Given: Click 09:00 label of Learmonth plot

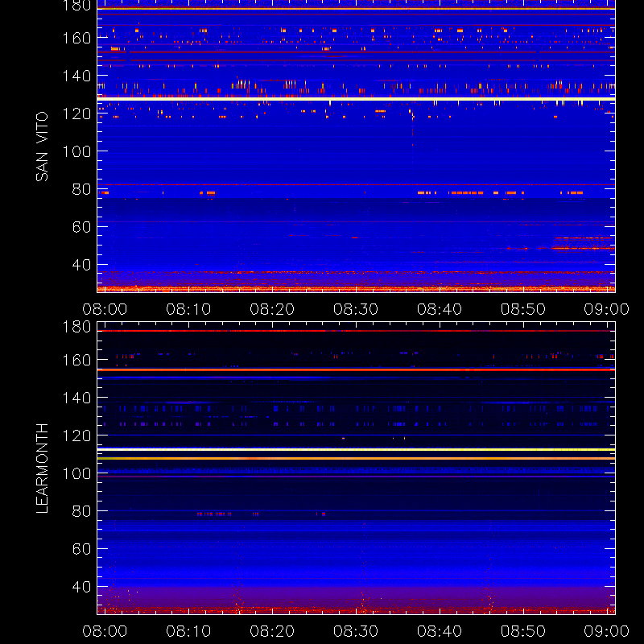Looking at the screenshot, I should [607, 631].
